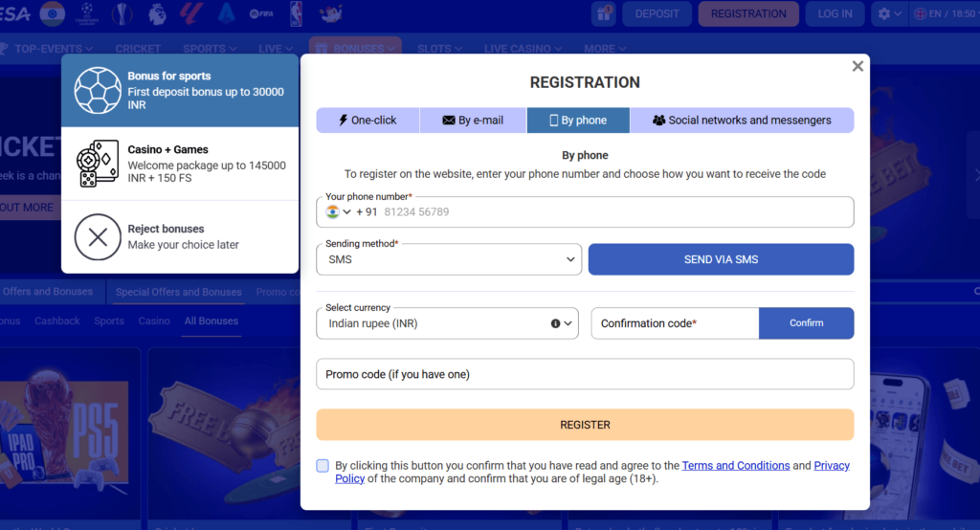Select the Casino filter tab

(154, 321)
